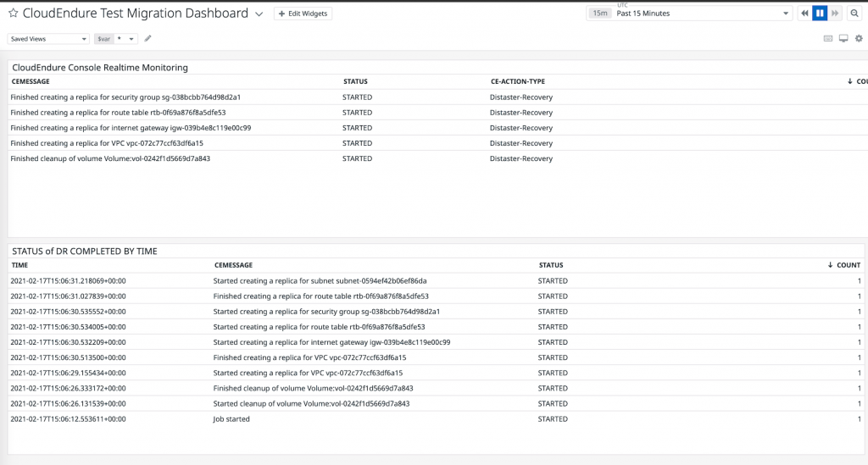Click the Started creating replica for subnet message
Viewport: 868px width, 465px height.
pyautogui.click(x=320, y=281)
